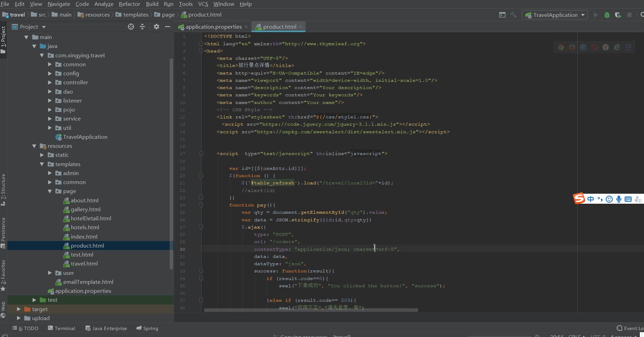Viewport: 644px width, 337px height.
Task: Locate the opened file in the project tree
Action: [131, 27]
